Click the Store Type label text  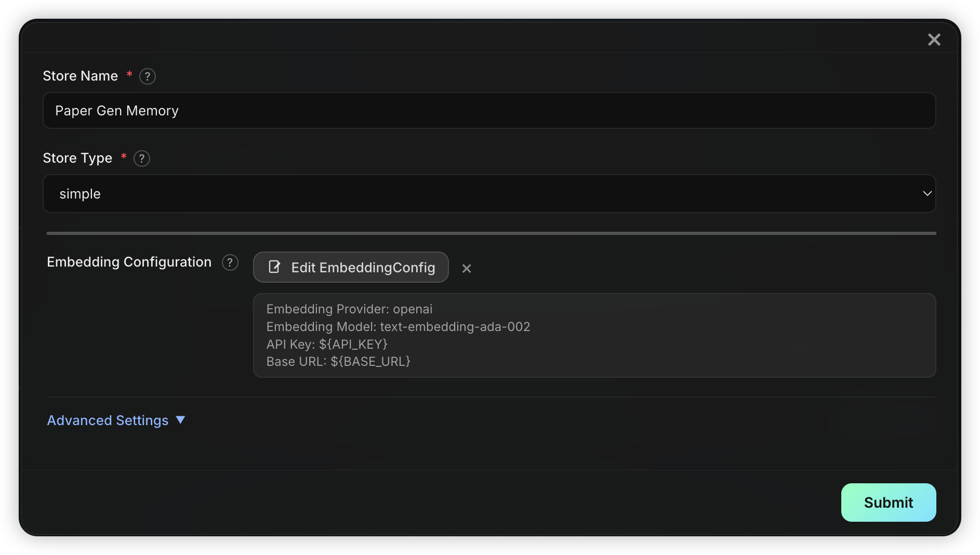(x=77, y=158)
